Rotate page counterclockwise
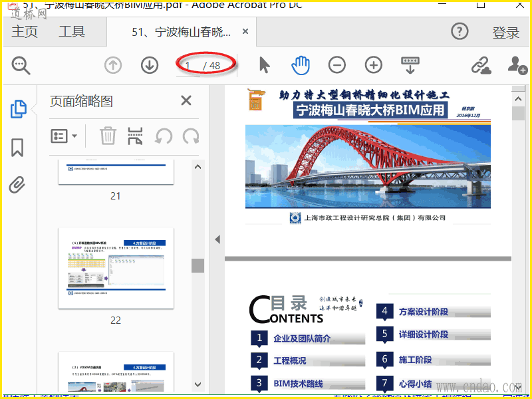Screen dimensions: 532x399 click(x=164, y=136)
